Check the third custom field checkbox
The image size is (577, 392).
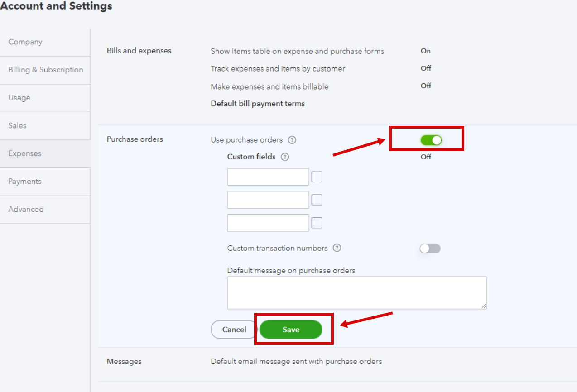317,223
